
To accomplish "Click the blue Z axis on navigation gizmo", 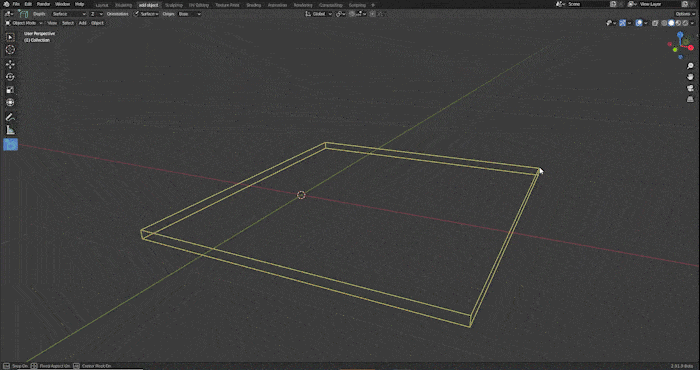I will tap(680, 34).
